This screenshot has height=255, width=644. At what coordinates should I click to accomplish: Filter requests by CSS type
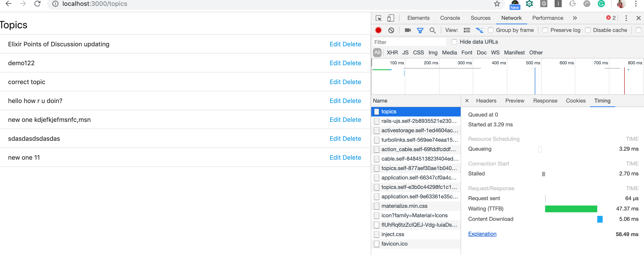tap(418, 53)
